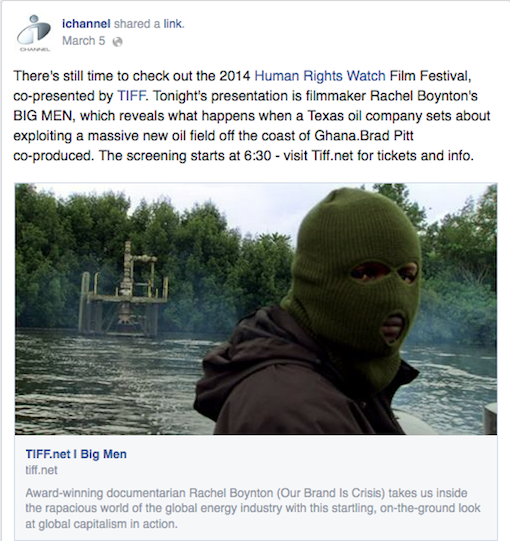Click the ichannel profile logo icon
Image resolution: width=510 pixels, height=541 pixels.
tap(33, 33)
